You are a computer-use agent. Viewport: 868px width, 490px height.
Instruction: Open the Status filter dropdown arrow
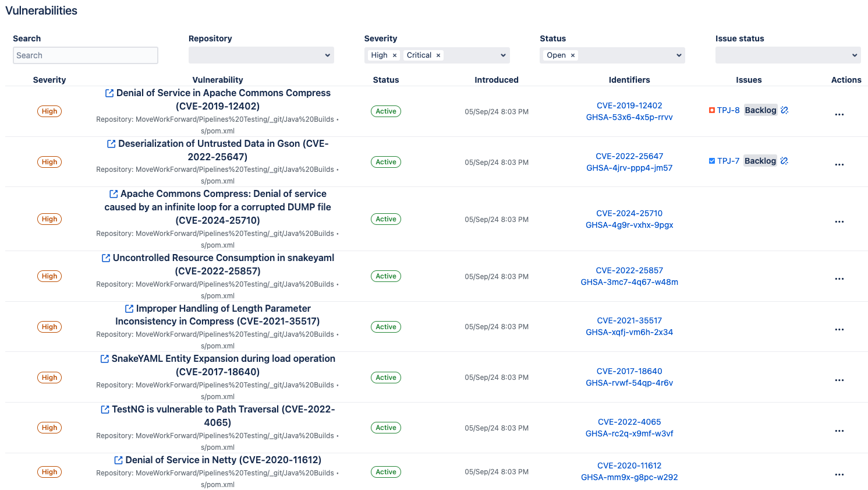(678, 55)
